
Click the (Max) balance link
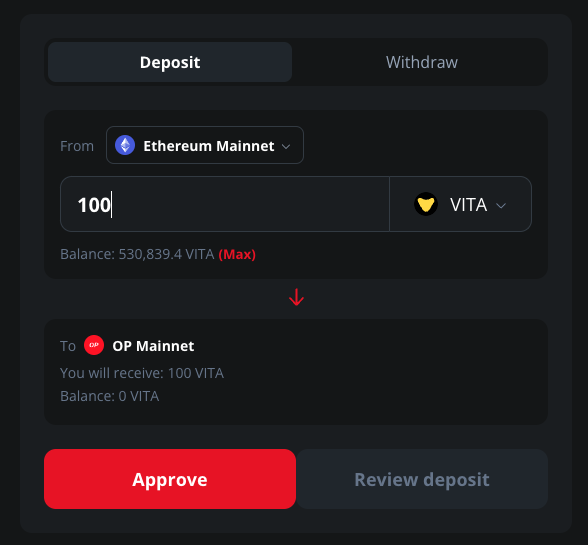[x=237, y=254]
